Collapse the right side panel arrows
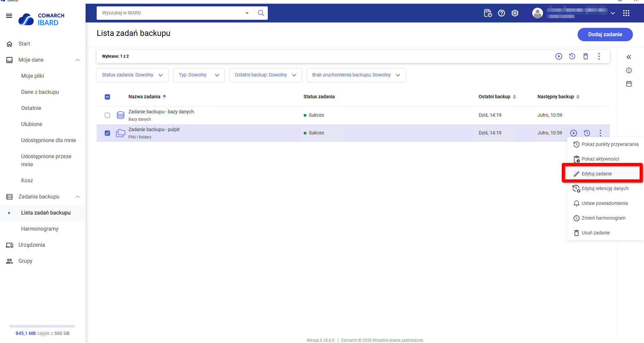The image size is (644, 343). [x=629, y=57]
